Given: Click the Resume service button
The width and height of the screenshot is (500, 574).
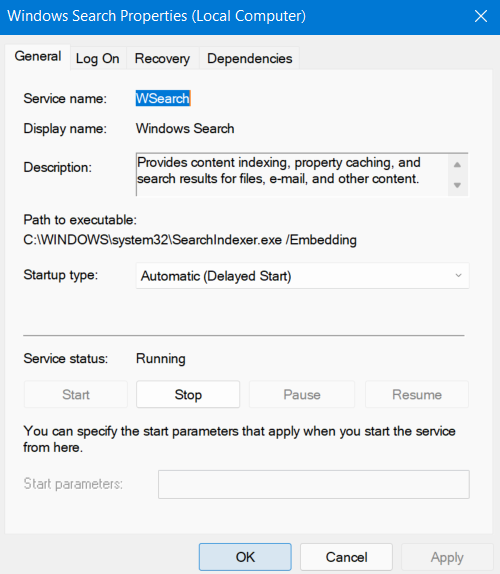Looking at the screenshot, I should (417, 395).
